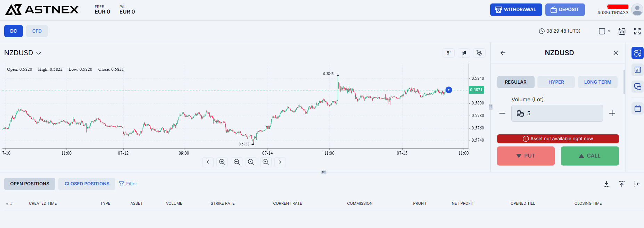Click the WITHDRAWAL button
Image resolution: width=644 pixels, height=228 pixels.
pos(516,10)
